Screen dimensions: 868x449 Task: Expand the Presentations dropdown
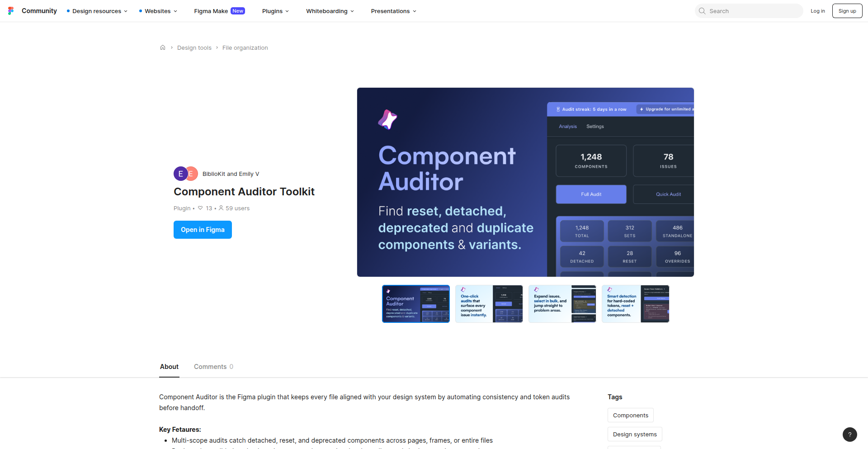click(x=392, y=11)
